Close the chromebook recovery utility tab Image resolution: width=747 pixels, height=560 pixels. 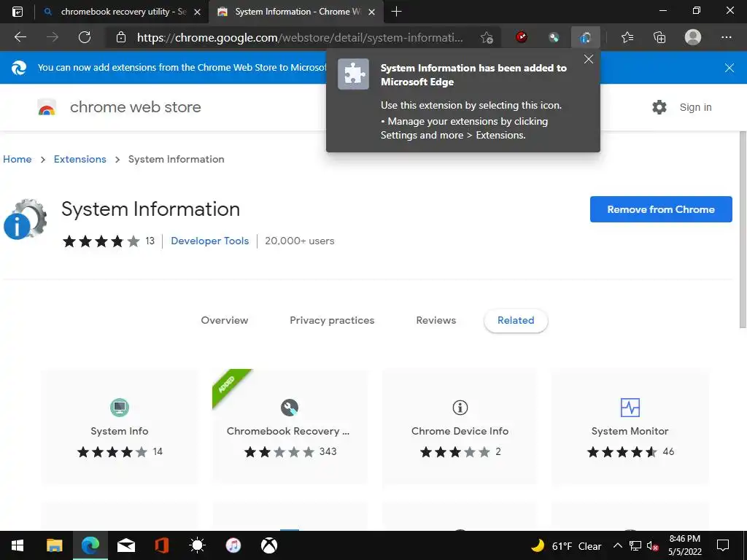click(x=197, y=12)
